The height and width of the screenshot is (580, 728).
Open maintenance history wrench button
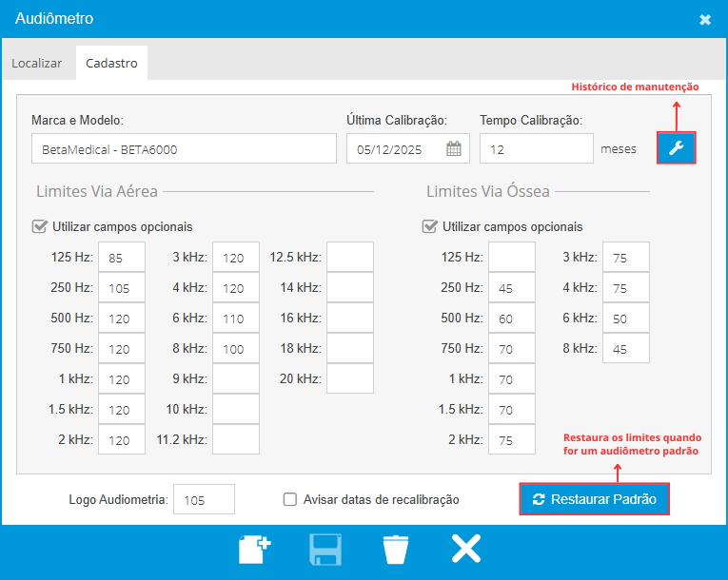[x=676, y=148]
